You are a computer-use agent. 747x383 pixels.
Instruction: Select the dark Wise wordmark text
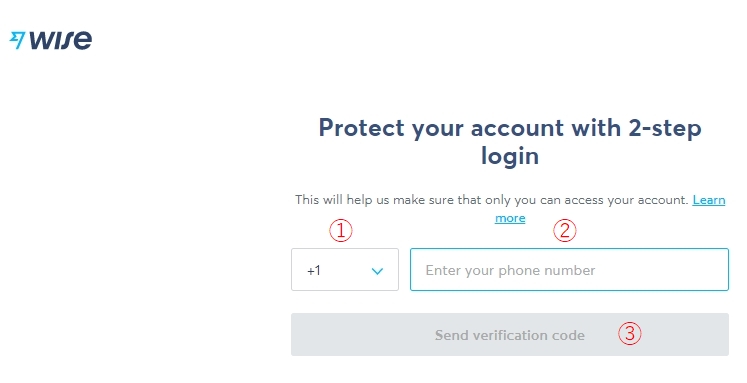coord(61,40)
